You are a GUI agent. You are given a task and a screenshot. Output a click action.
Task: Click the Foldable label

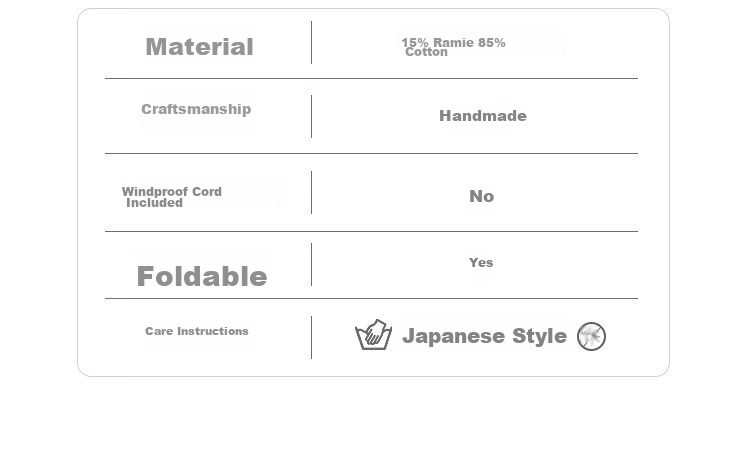202,276
